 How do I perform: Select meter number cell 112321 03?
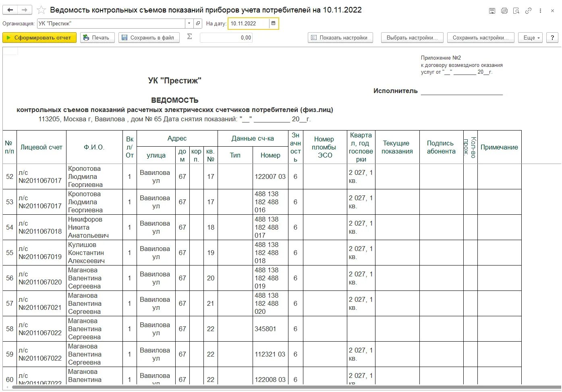(270, 354)
